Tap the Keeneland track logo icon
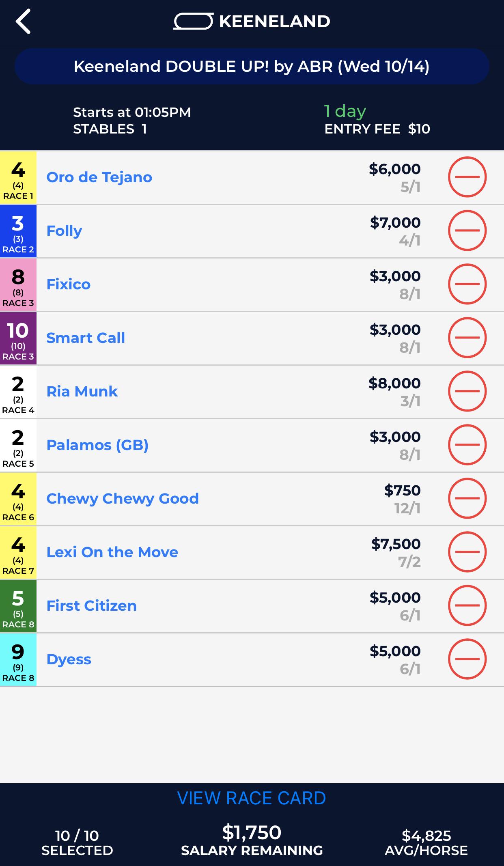 [193, 22]
